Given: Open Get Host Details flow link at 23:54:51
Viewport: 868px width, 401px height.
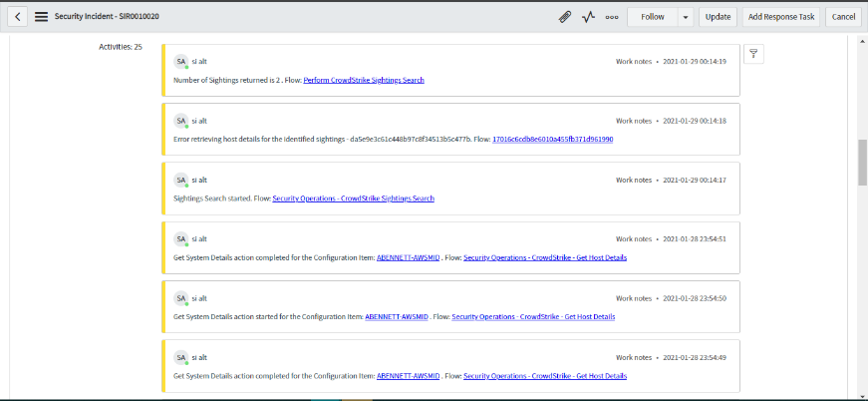Looking at the screenshot, I should coord(545,257).
